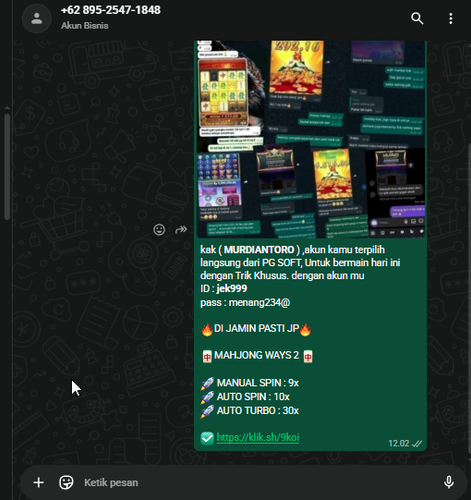Screen dimensions: 471x500
Task: Open the contact profile avatar icon
Action: (37, 18)
